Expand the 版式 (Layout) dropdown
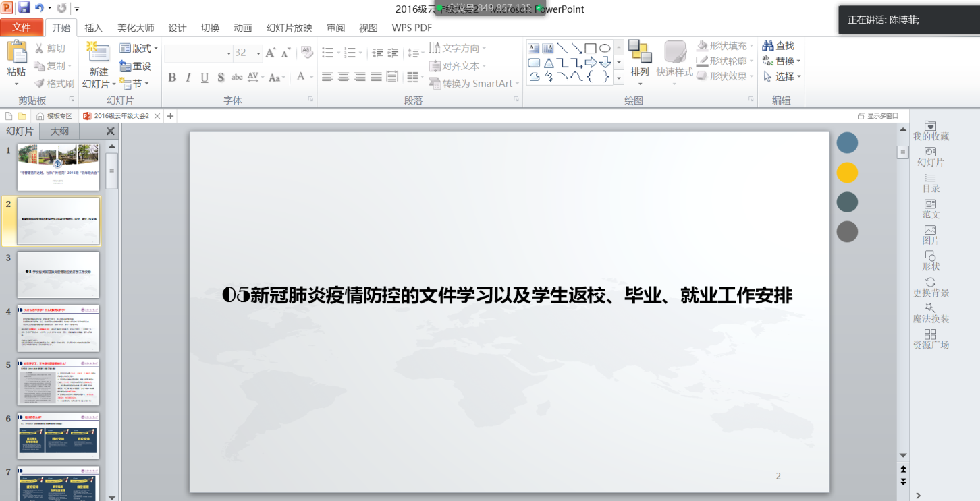The image size is (980, 501). click(x=156, y=49)
